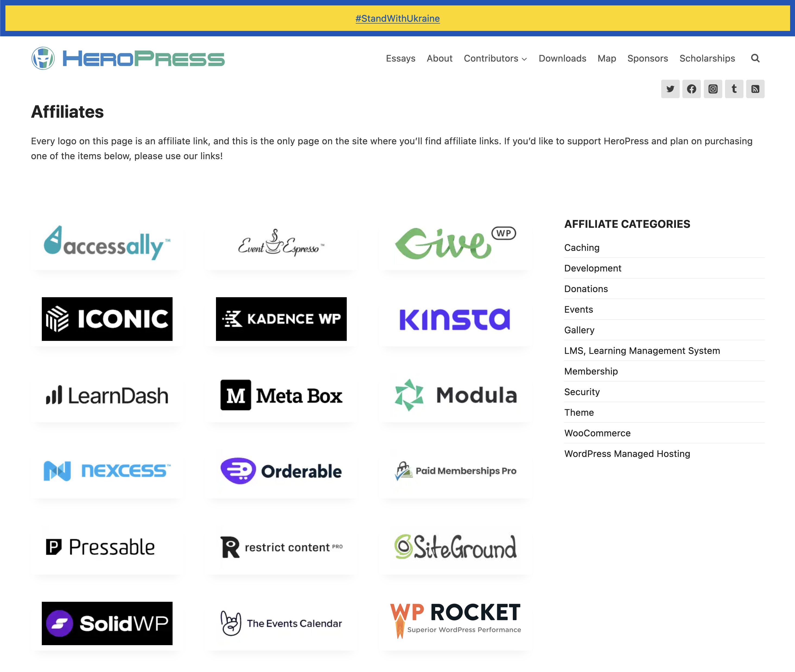The image size is (795, 672).
Task: Visit HeroPress on Instagram
Action: click(713, 89)
